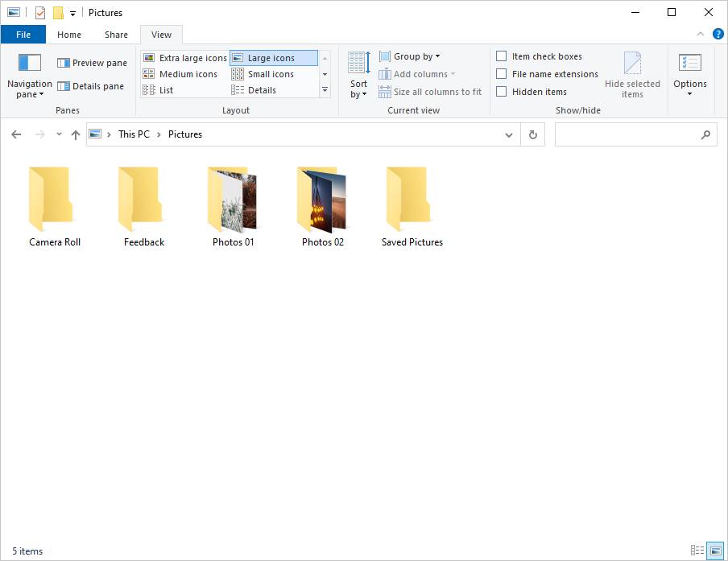
Task: Enable File name extensions checkbox
Action: pos(502,74)
